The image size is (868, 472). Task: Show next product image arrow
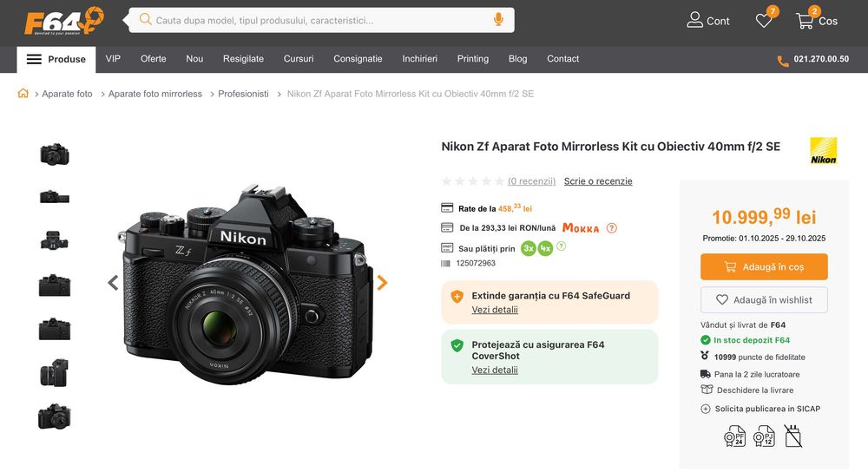pos(382,283)
